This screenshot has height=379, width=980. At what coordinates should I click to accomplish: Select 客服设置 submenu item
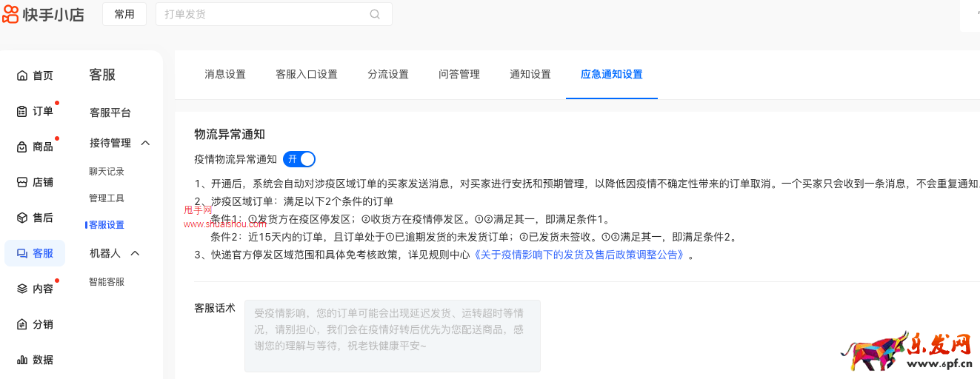tap(107, 225)
